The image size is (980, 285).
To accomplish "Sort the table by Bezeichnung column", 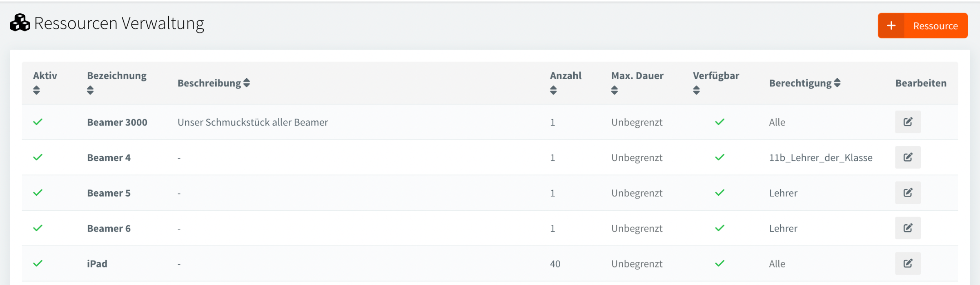I will (90, 90).
